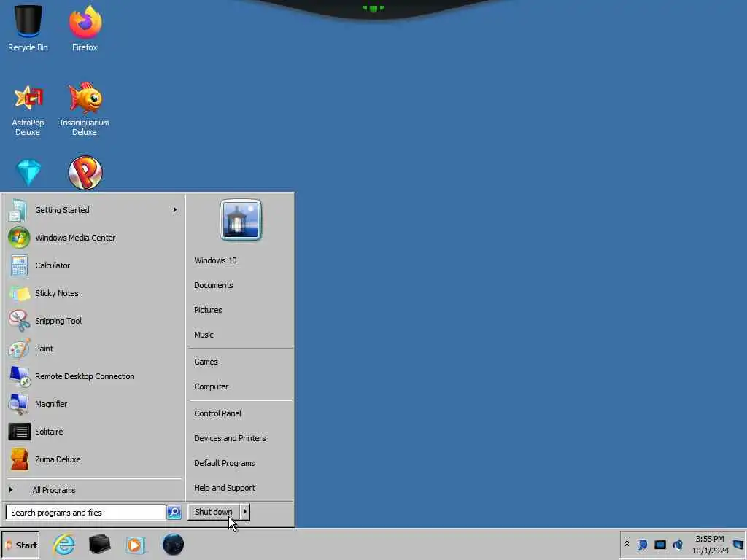Image resolution: width=747 pixels, height=560 pixels.
Task: Launch Windows Media Center label
Action: click(x=75, y=238)
